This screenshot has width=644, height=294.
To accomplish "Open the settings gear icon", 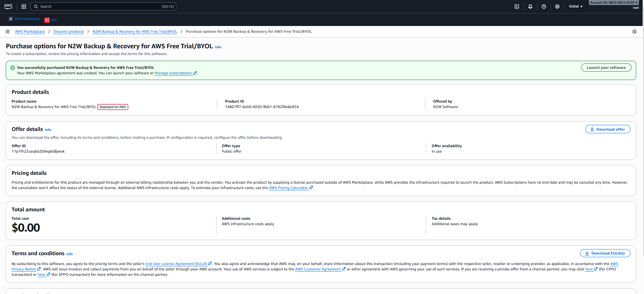I will point(557,6).
